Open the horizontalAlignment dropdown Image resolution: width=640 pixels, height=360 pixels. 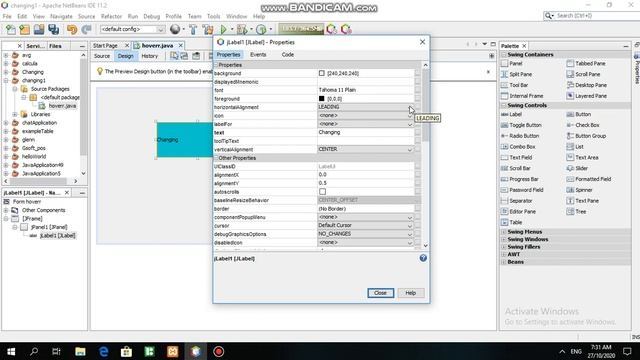pyautogui.click(x=410, y=107)
